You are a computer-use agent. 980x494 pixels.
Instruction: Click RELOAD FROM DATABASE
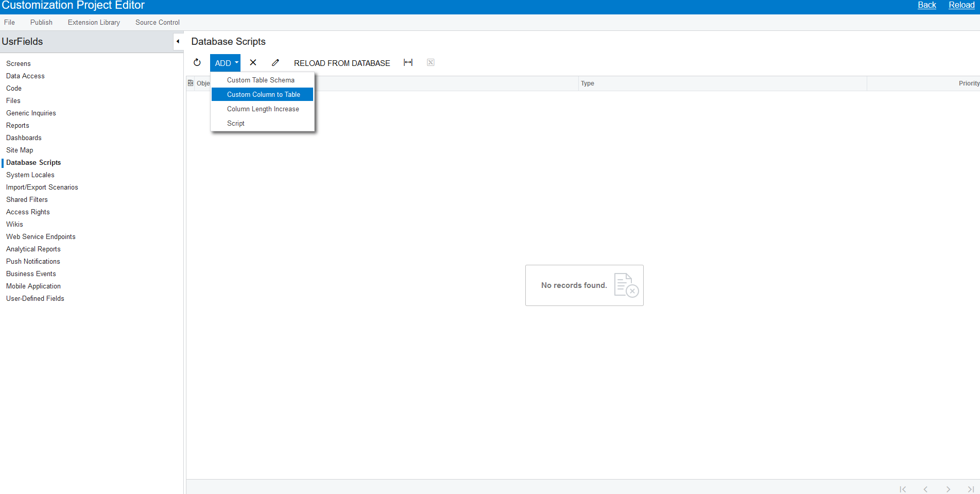point(341,63)
